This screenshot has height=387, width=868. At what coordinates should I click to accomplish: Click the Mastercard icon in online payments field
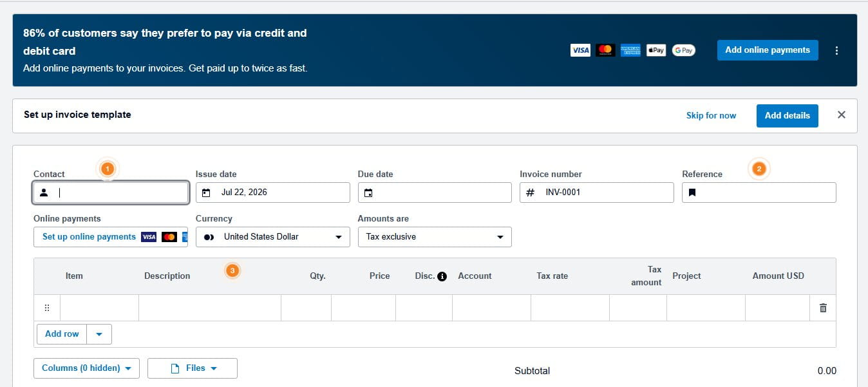point(169,237)
